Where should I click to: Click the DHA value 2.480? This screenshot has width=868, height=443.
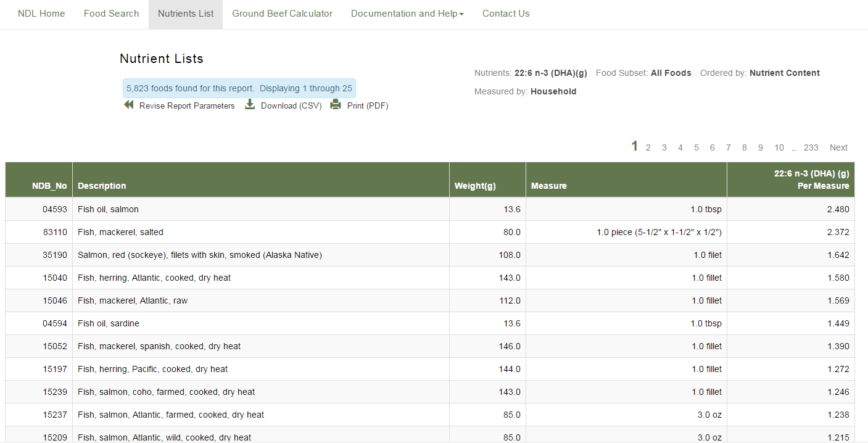838,209
